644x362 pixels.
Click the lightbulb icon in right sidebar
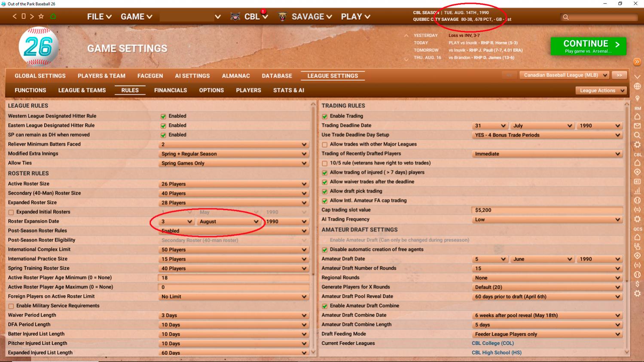point(637,98)
